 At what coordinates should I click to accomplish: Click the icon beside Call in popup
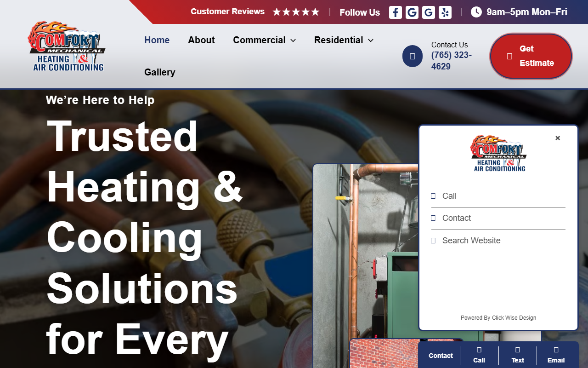(x=433, y=196)
